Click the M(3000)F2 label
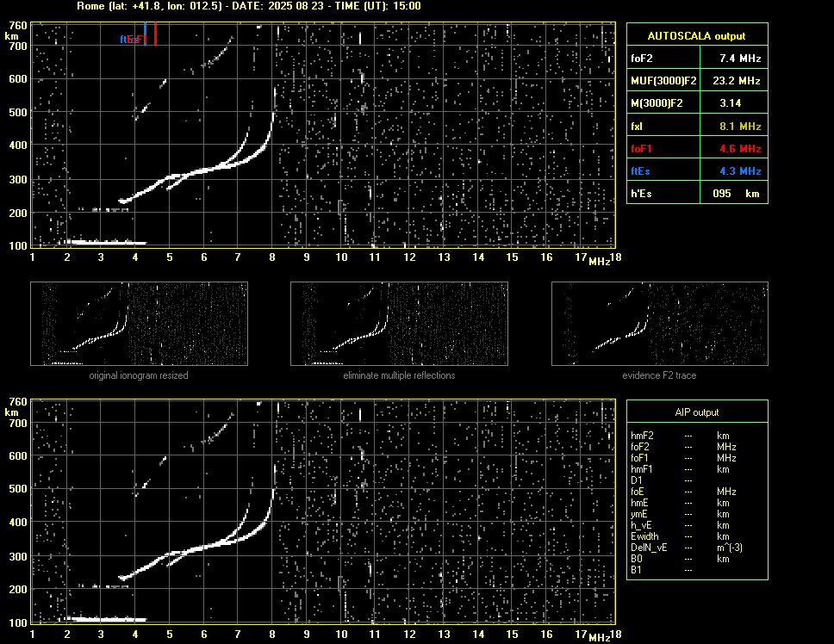The height and width of the screenshot is (644, 834). tap(657, 103)
